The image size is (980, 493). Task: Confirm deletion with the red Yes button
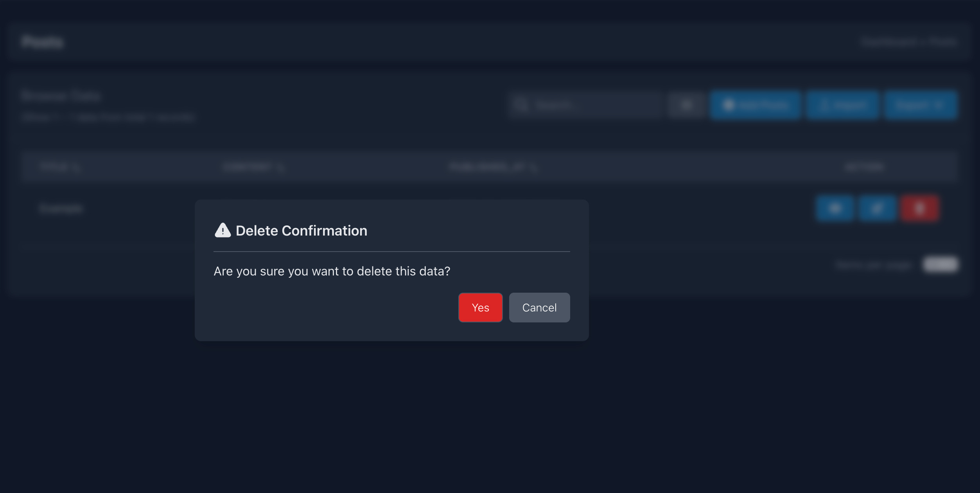480,308
